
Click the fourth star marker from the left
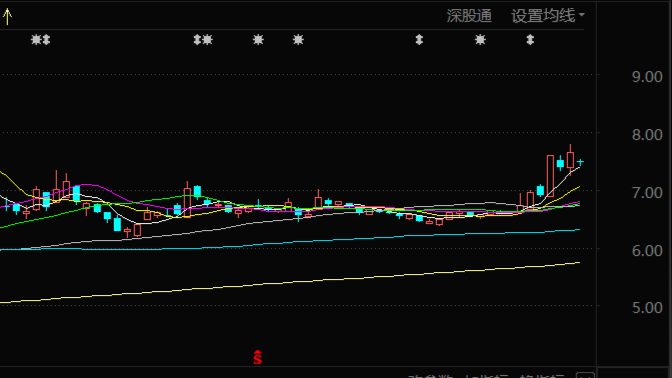pos(298,40)
